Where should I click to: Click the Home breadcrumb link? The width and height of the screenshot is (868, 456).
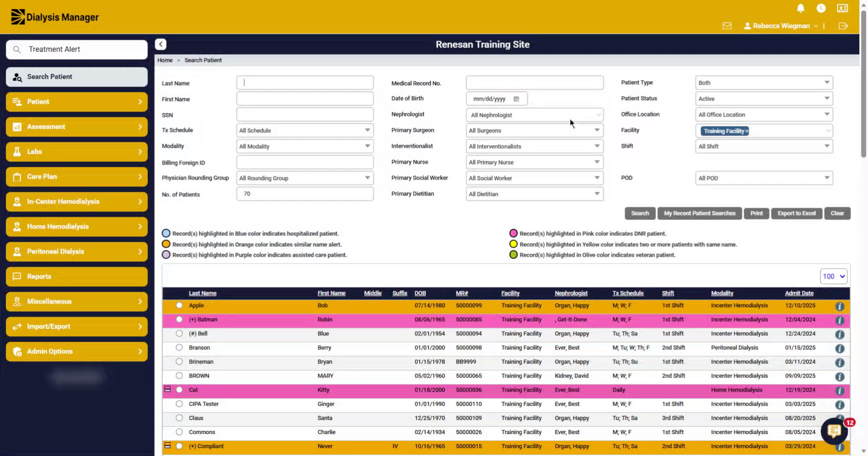165,60
